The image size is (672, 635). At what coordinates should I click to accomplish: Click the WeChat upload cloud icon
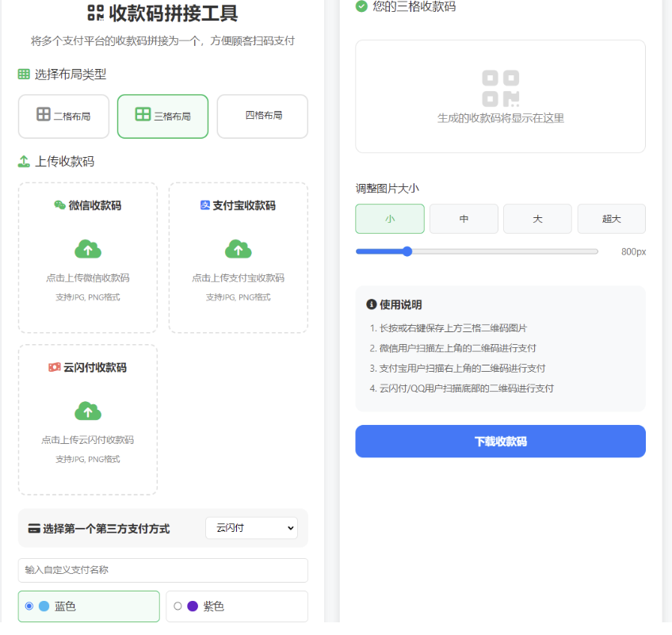pyautogui.click(x=88, y=249)
